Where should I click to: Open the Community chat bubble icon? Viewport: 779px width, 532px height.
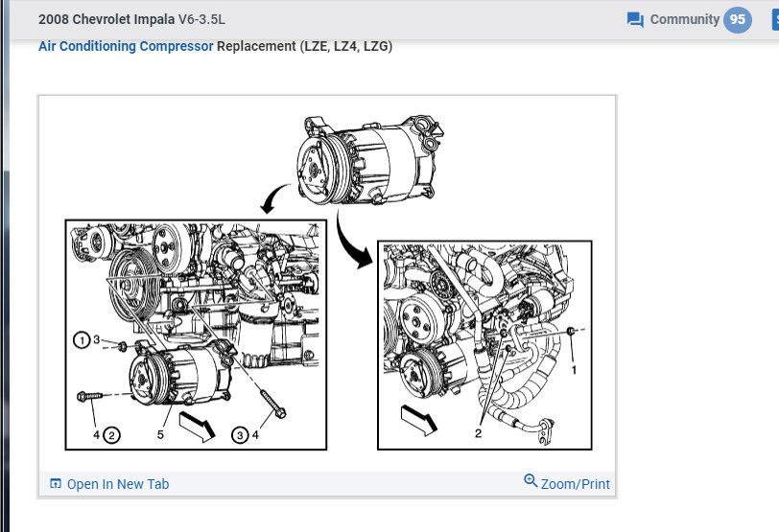click(635, 20)
